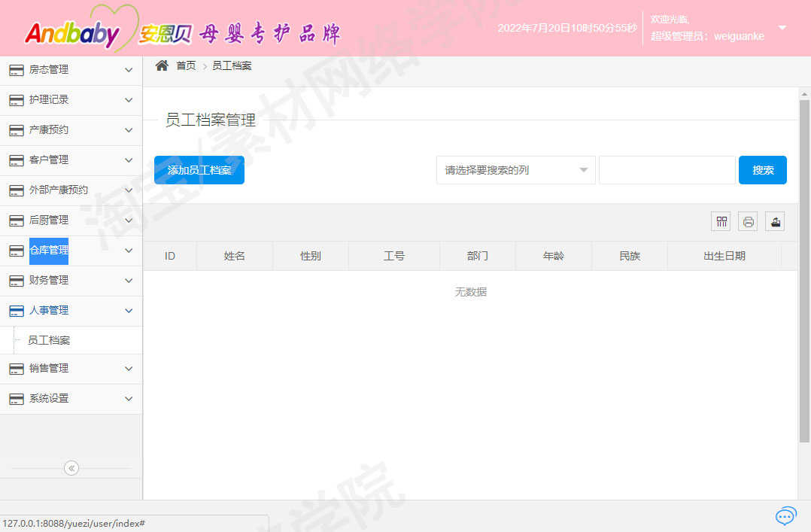
Task: Open the 外部产康预约 menu
Action: pos(71,190)
